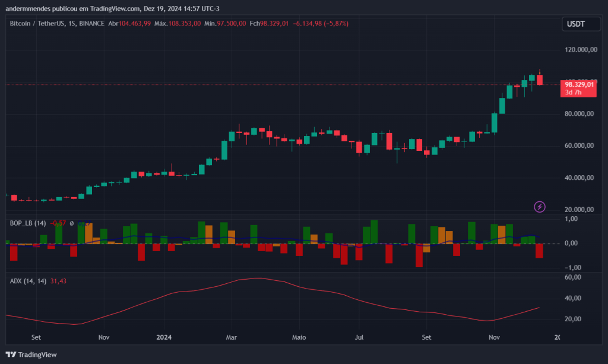Click the 60.000,00 price axis label
The height and width of the screenshot is (364, 608).
579,145
